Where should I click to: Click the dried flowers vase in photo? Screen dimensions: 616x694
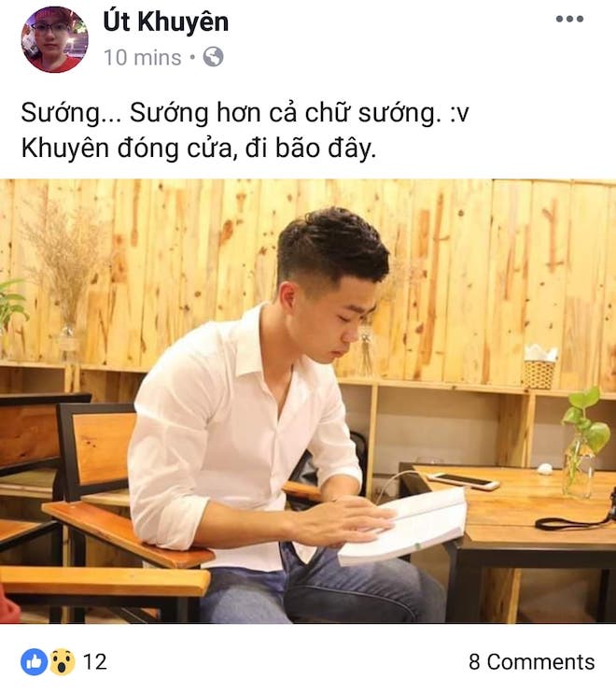tap(65, 275)
